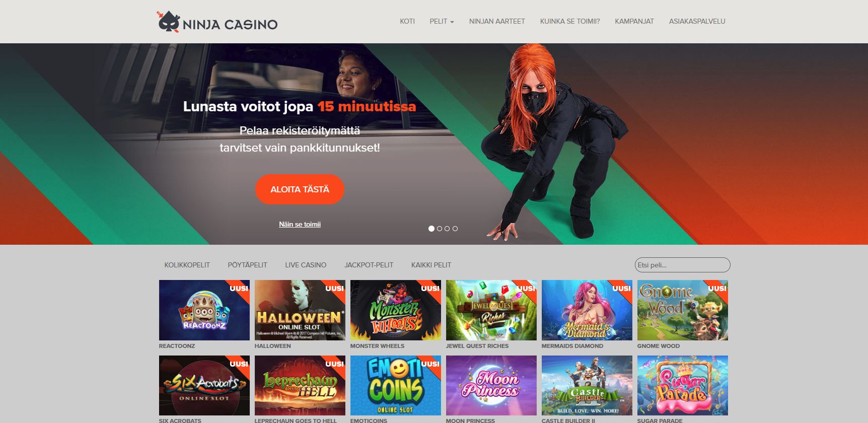The height and width of the screenshot is (423, 868).
Task: Focus the Etsi peli search field
Action: (682, 265)
